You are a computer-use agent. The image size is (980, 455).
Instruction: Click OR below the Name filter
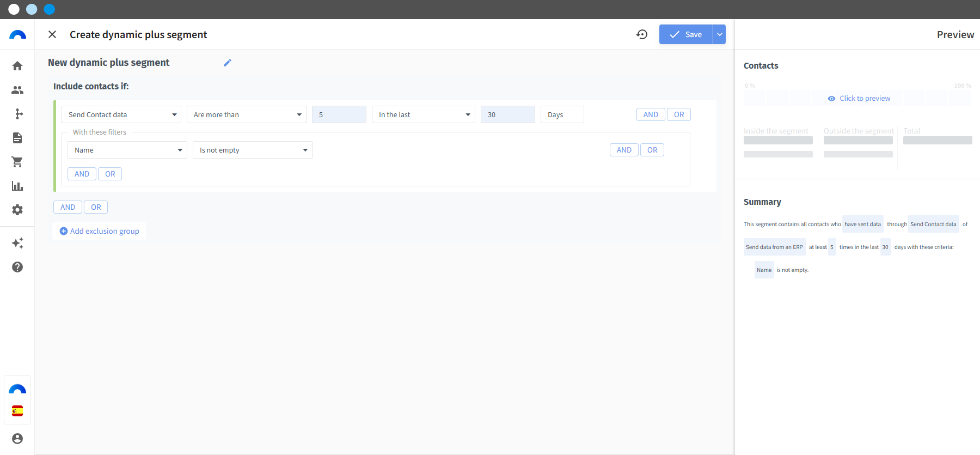(110, 174)
